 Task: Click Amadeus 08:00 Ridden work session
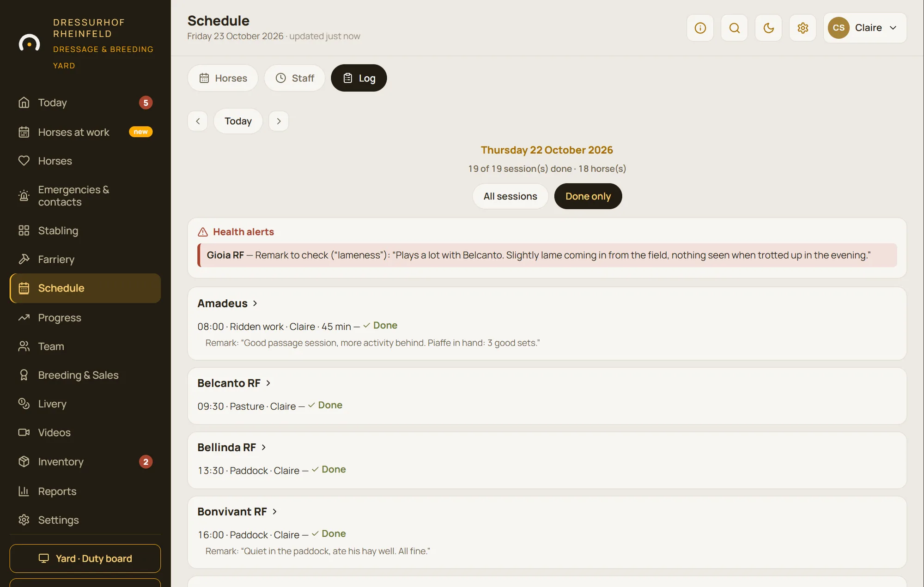298,327
